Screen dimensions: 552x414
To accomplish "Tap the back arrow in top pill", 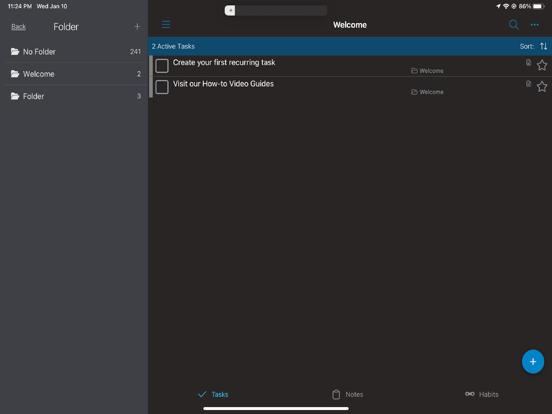I will click(230, 10).
